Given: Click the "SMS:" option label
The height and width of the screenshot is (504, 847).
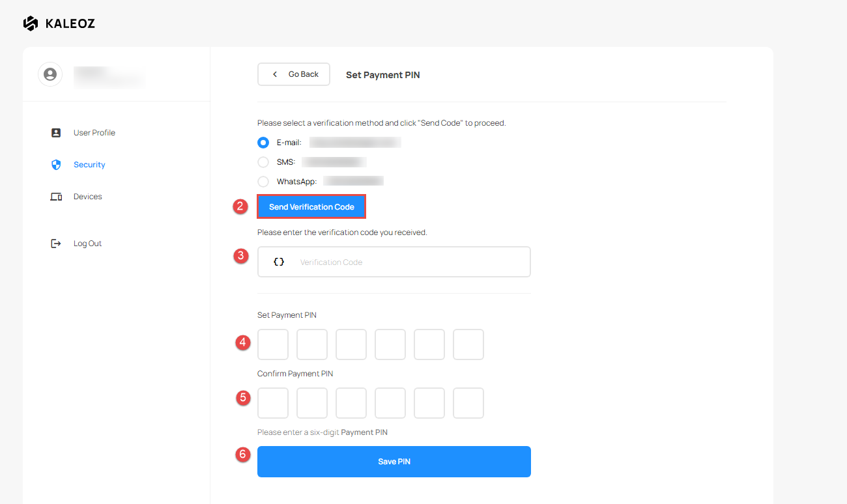Looking at the screenshot, I should (286, 162).
